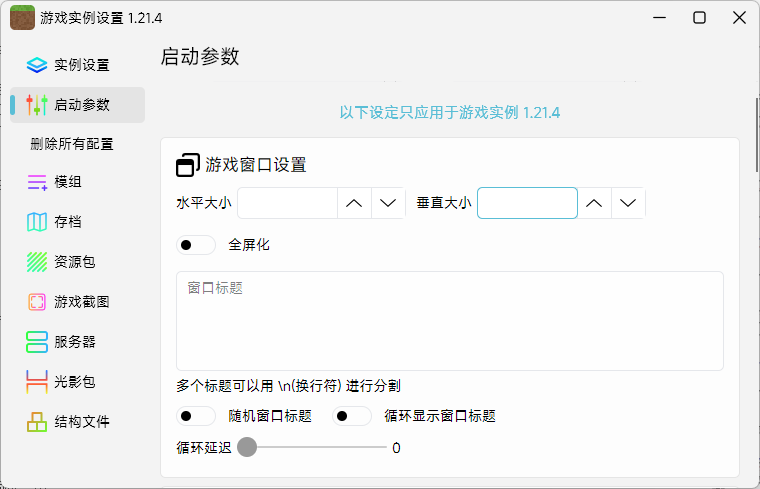Click the 资源包 striped green icon
The width and height of the screenshot is (760, 489).
37,262
